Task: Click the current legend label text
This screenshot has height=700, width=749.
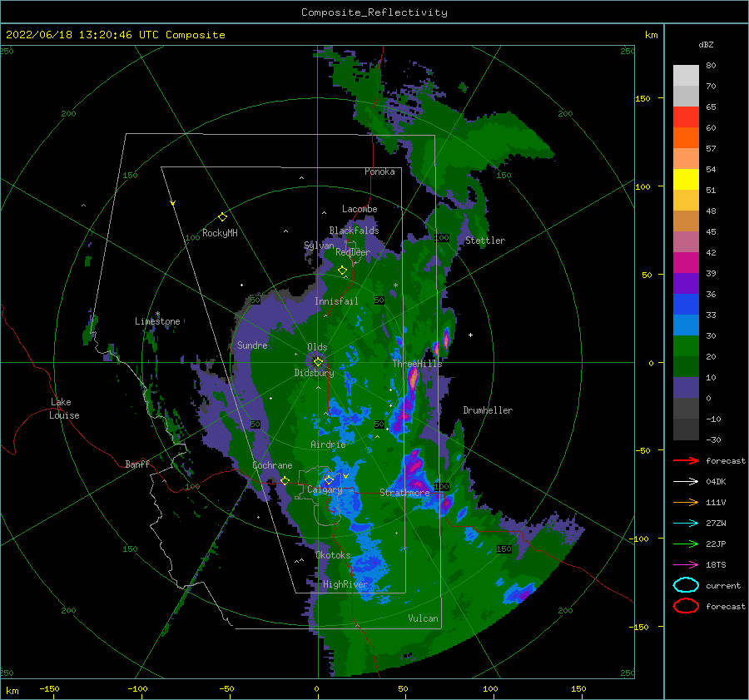Action: [723, 585]
